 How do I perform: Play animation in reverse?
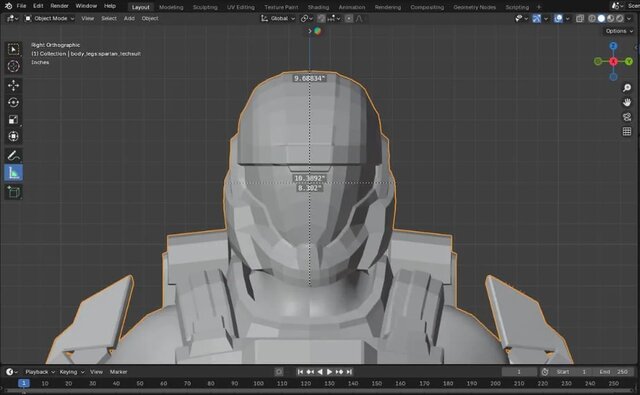320,372
